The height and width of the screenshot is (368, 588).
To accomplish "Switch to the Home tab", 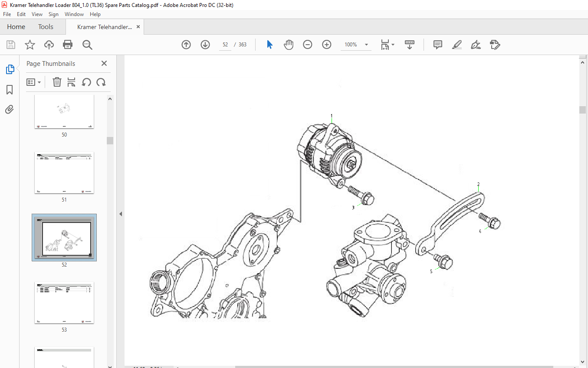I will tap(16, 27).
